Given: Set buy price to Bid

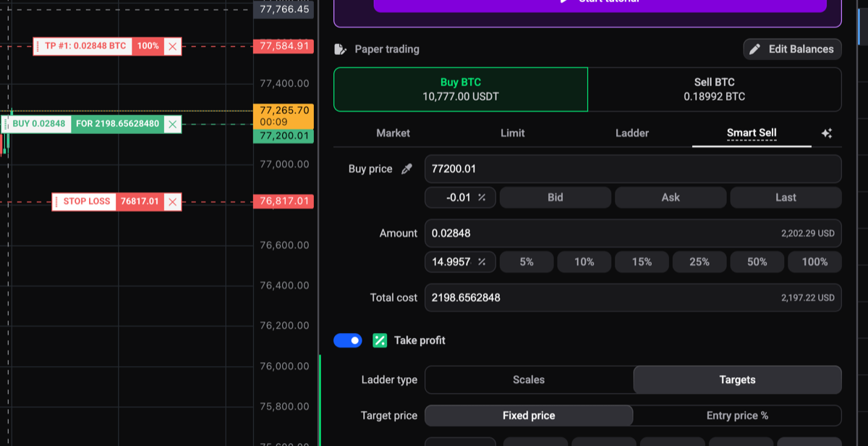Looking at the screenshot, I should (556, 197).
